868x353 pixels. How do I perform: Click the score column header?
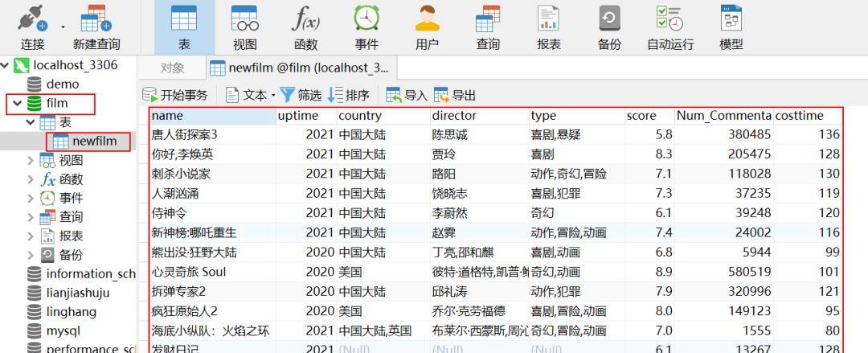point(649,116)
